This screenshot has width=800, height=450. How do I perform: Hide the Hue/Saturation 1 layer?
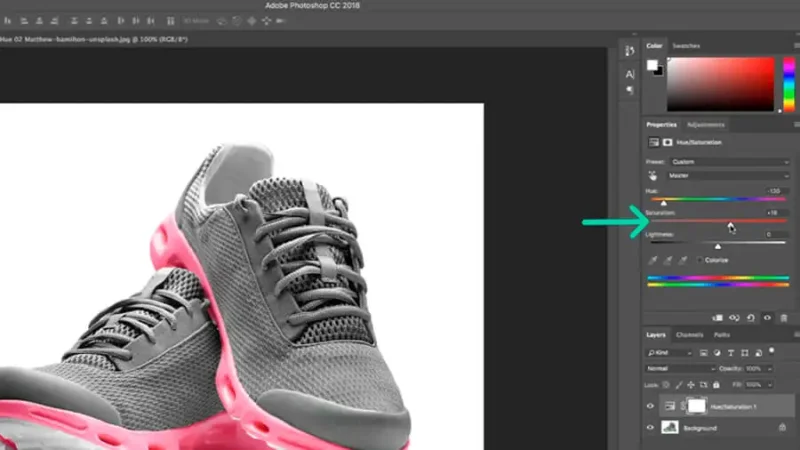650,407
